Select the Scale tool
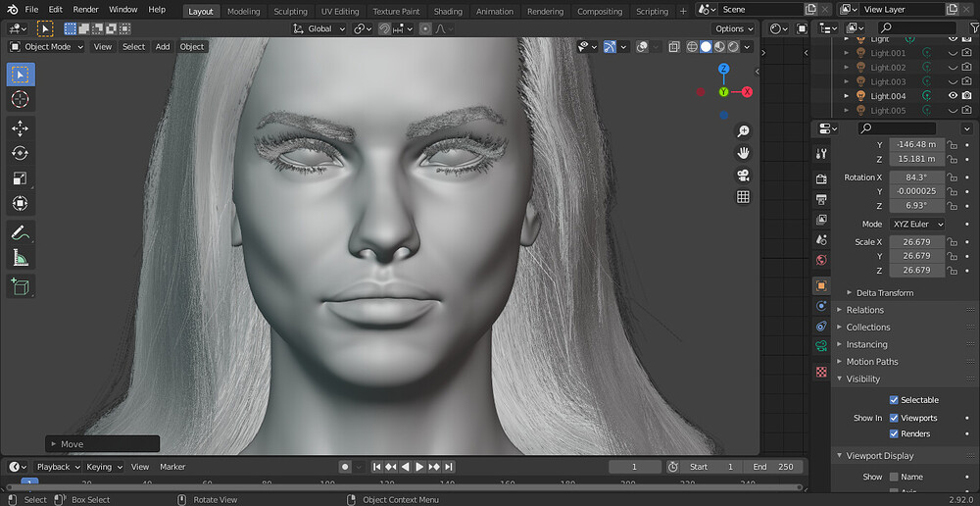The height and width of the screenshot is (506, 980). pos(21,178)
